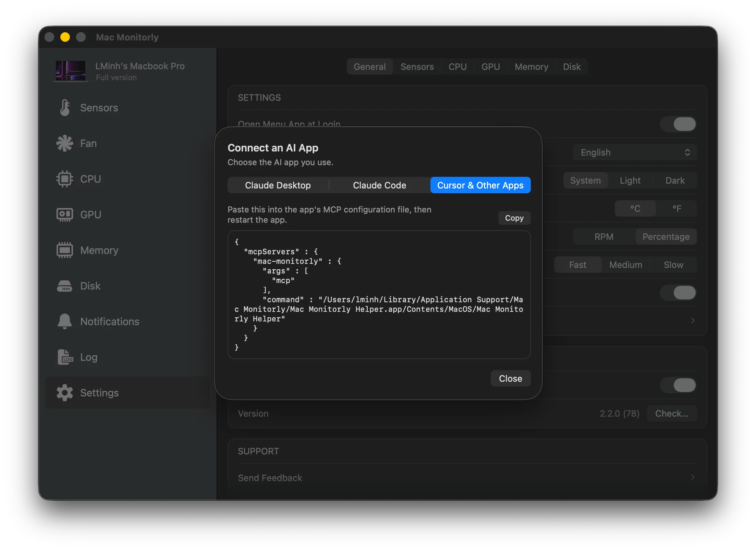Close the Connect an AI App dialog
This screenshot has height=551, width=756.
pos(511,378)
